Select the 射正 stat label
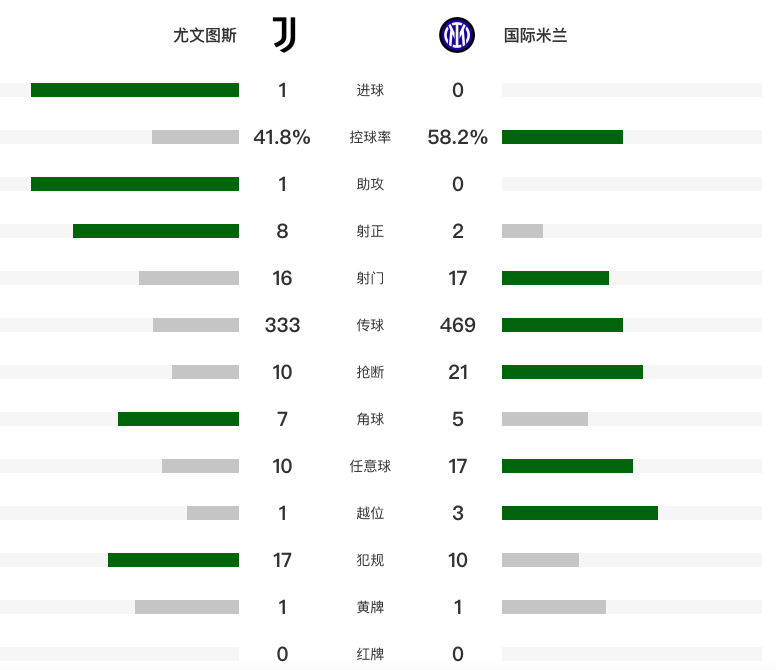 pyautogui.click(x=370, y=231)
